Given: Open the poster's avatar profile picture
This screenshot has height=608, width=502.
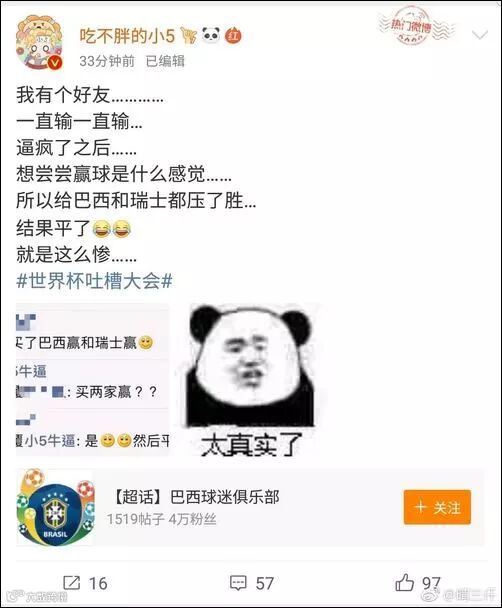Looking at the screenshot, I should tap(39, 43).
